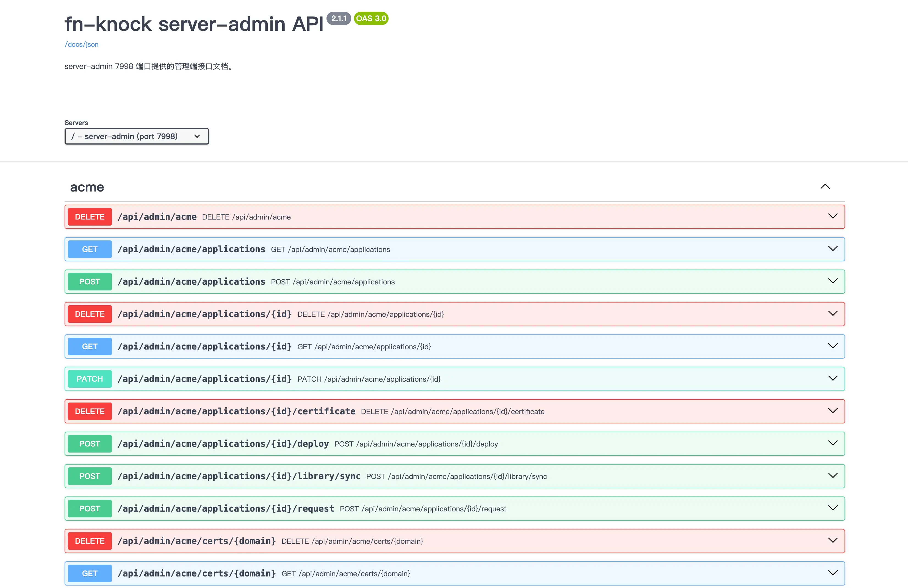Viewport: 908px width, 588px height.
Task: Expand DELETE applications/{id}/certificate row chevron
Action: click(x=833, y=411)
